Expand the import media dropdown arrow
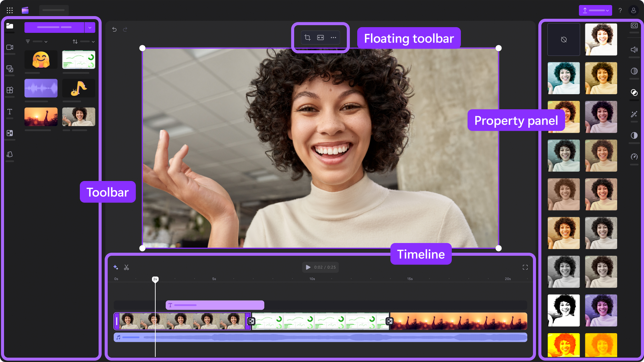 tap(90, 27)
